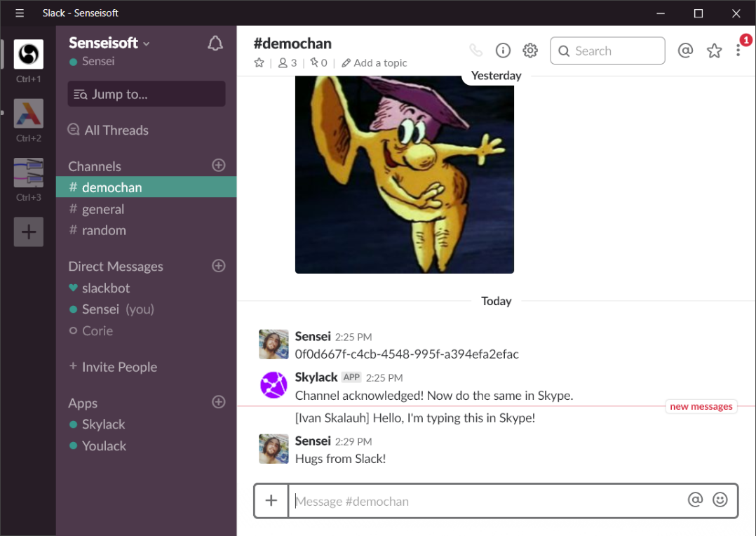Click the Apps section heading
Screen dimensions: 756x536
click(x=83, y=403)
